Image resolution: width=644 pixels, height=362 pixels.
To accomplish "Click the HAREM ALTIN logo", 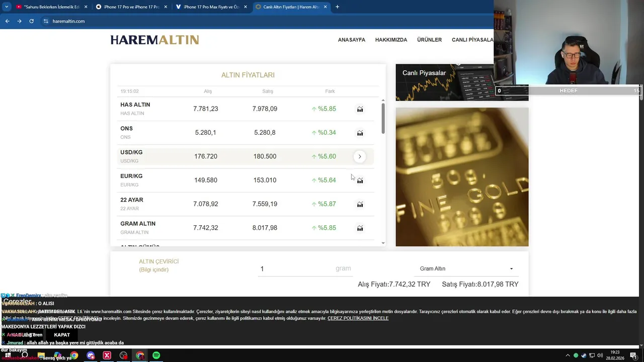I will pos(154,40).
